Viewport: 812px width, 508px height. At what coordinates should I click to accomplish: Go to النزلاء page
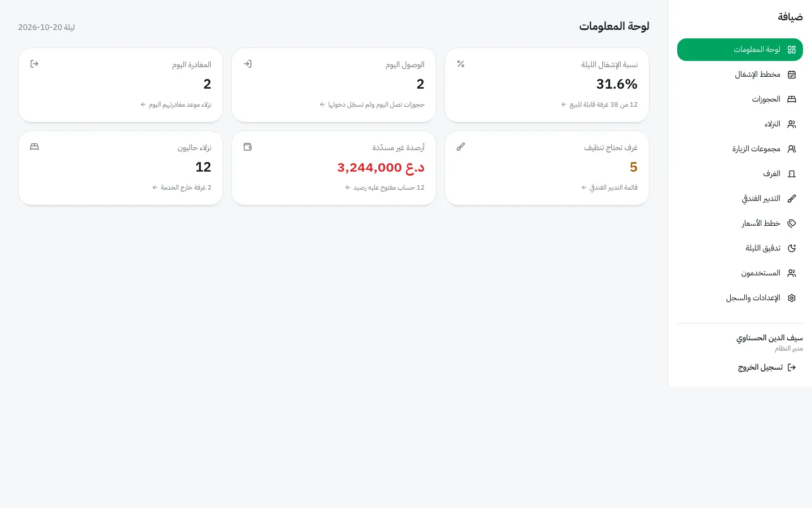(740, 124)
